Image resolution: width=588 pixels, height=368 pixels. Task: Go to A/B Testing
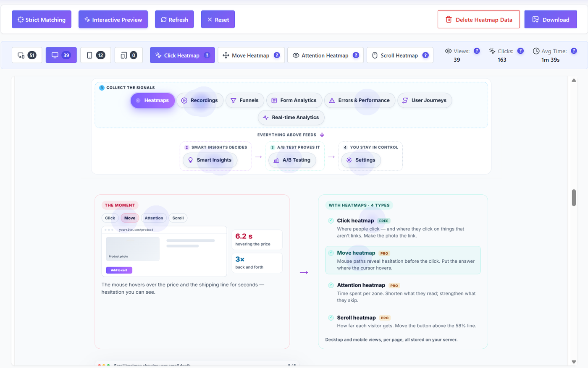pos(292,160)
